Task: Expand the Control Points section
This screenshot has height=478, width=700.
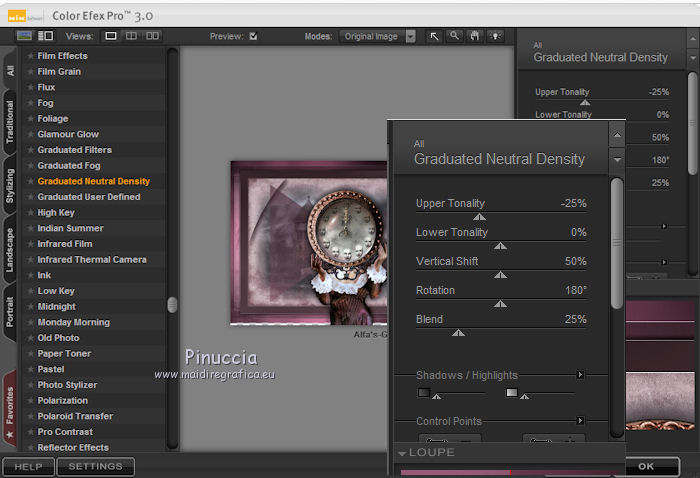Action: coord(580,421)
